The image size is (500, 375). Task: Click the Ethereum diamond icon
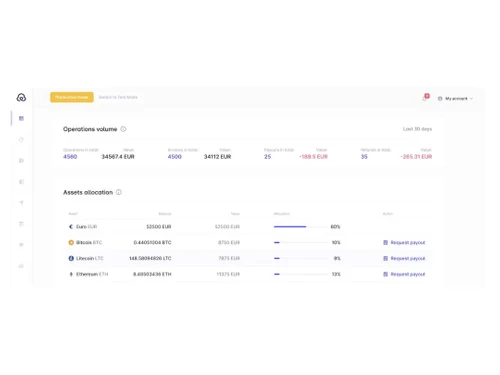[x=71, y=274]
